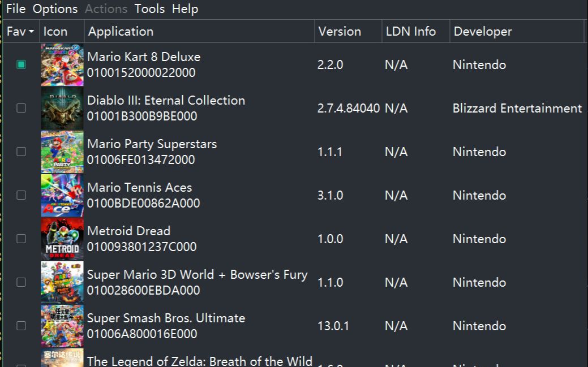Toggle the Fav column sort arrow
The height and width of the screenshot is (367, 588).
(31, 32)
